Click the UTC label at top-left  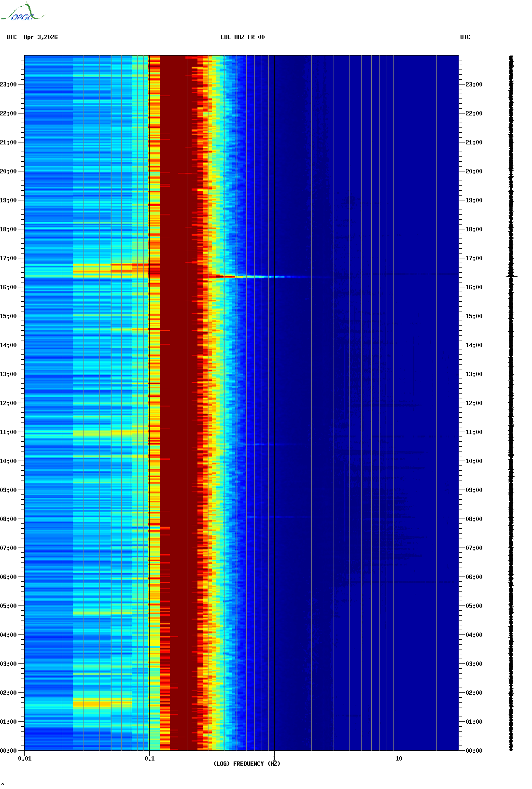point(12,37)
